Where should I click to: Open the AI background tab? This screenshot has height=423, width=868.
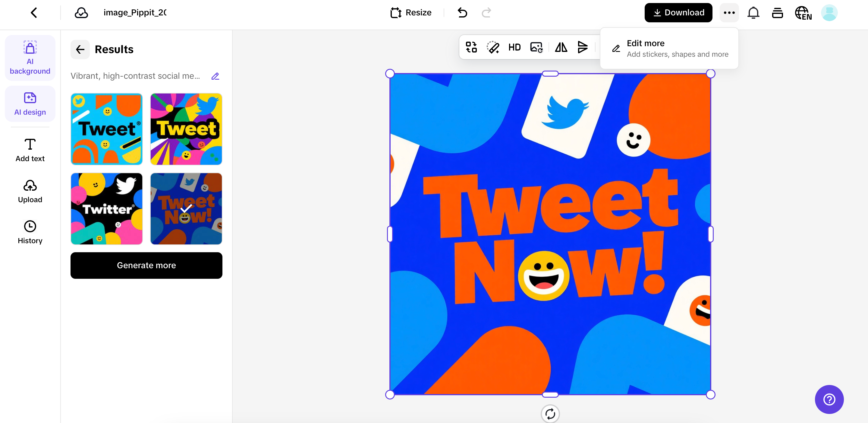(30, 58)
